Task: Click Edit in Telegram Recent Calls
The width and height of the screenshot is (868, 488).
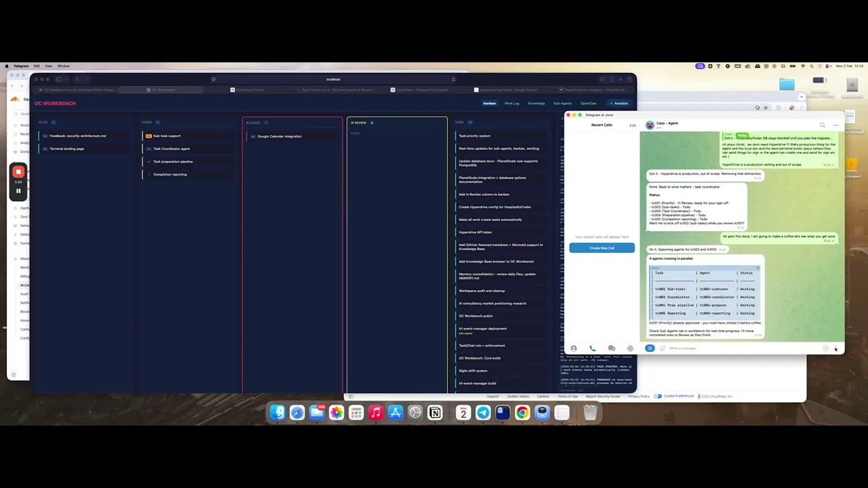Action: coord(633,125)
